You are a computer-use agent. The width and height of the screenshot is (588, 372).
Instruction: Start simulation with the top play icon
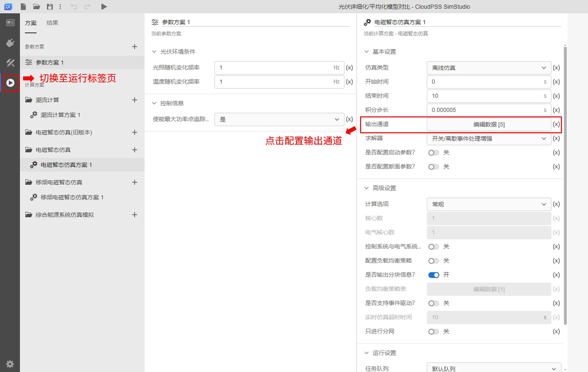pyautogui.click(x=104, y=7)
